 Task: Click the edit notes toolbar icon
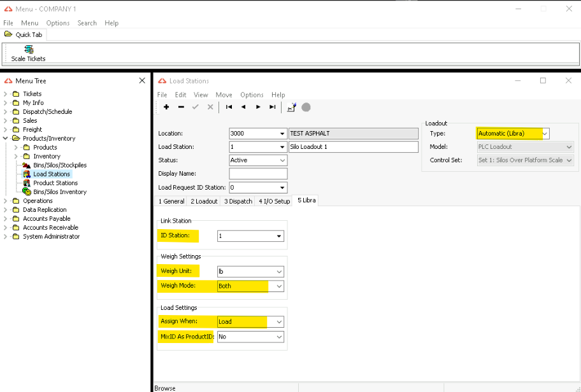click(292, 107)
